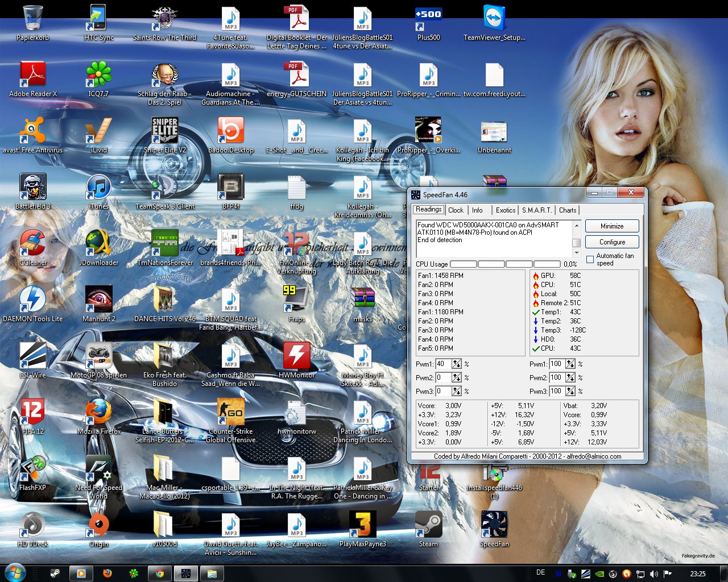Image resolution: width=728 pixels, height=582 pixels.
Task: Click the volume speaker tray icon
Action: [x=653, y=573]
